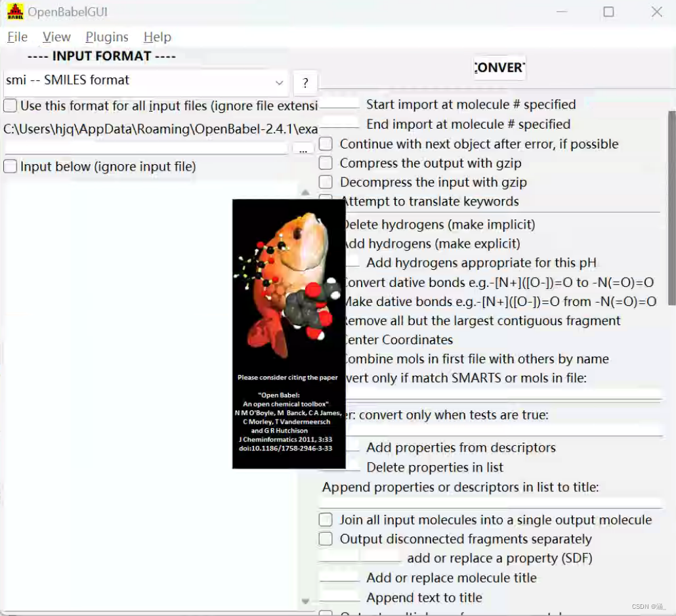This screenshot has width=676, height=616.
Task: Click 'Make dative bonds' option label
Action: click(x=501, y=301)
